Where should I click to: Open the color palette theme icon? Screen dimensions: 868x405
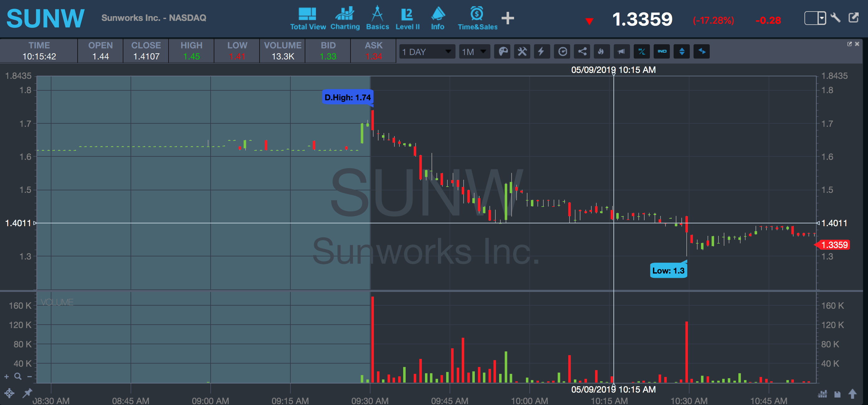[x=503, y=51]
